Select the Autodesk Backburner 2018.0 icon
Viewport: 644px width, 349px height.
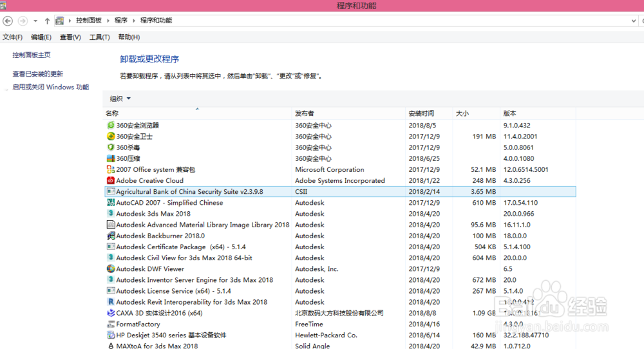click(x=111, y=236)
